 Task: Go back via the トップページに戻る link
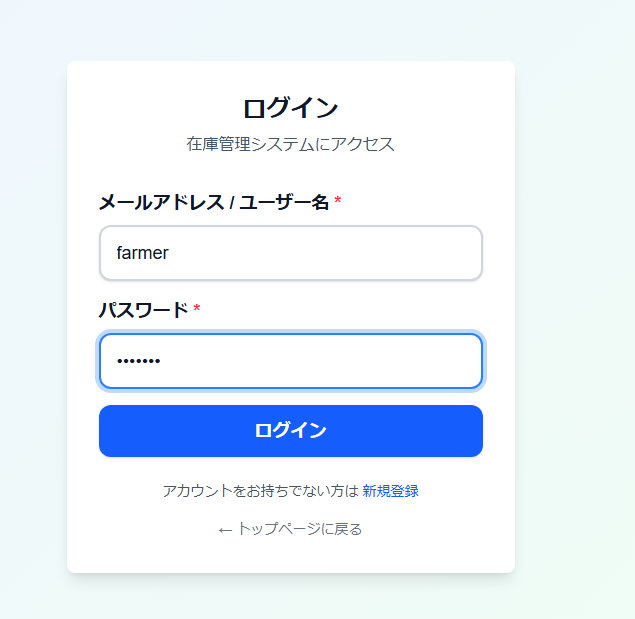[x=298, y=529]
